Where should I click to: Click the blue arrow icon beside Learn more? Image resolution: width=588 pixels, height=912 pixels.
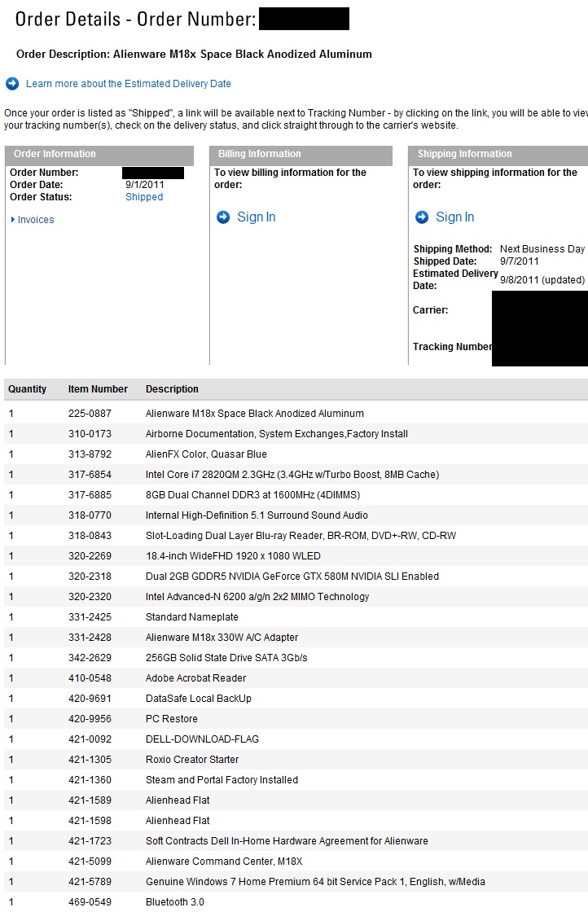[12, 84]
